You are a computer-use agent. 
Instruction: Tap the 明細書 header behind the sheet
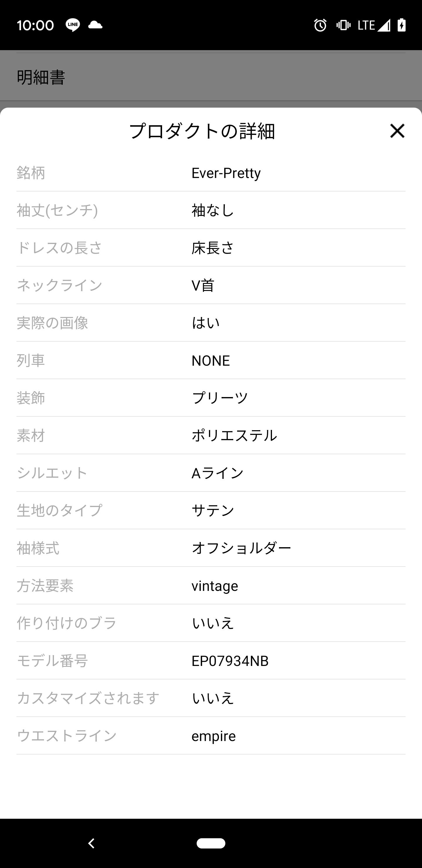(41, 77)
